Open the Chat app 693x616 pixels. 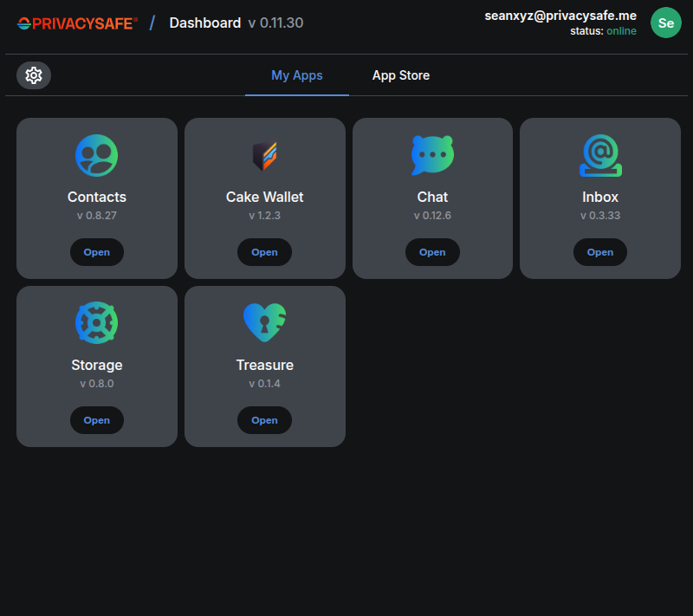(x=432, y=252)
